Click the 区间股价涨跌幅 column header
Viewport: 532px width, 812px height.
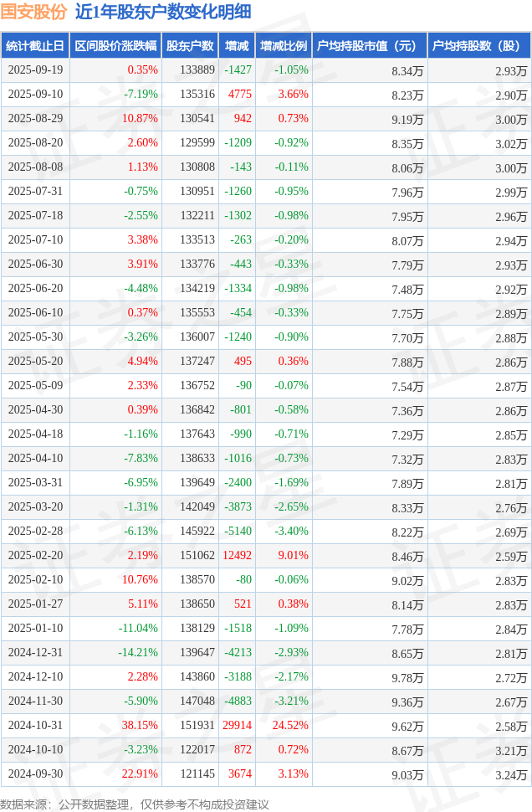point(115,46)
